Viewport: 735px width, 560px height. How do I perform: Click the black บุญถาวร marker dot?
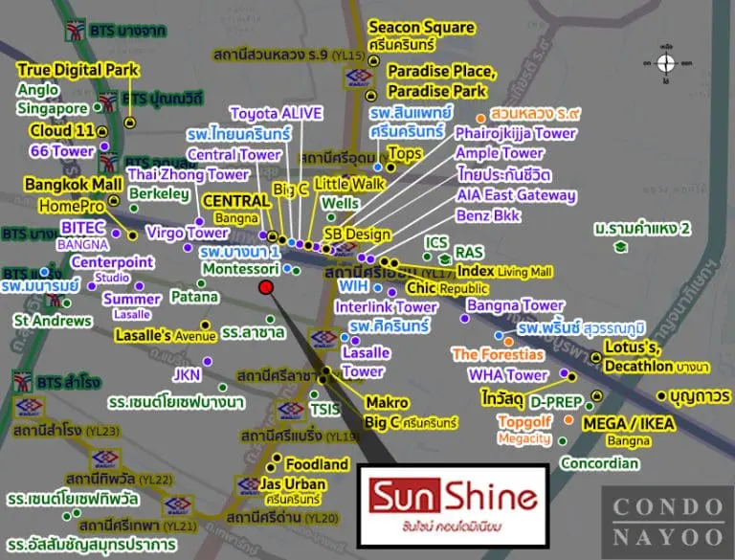661,396
